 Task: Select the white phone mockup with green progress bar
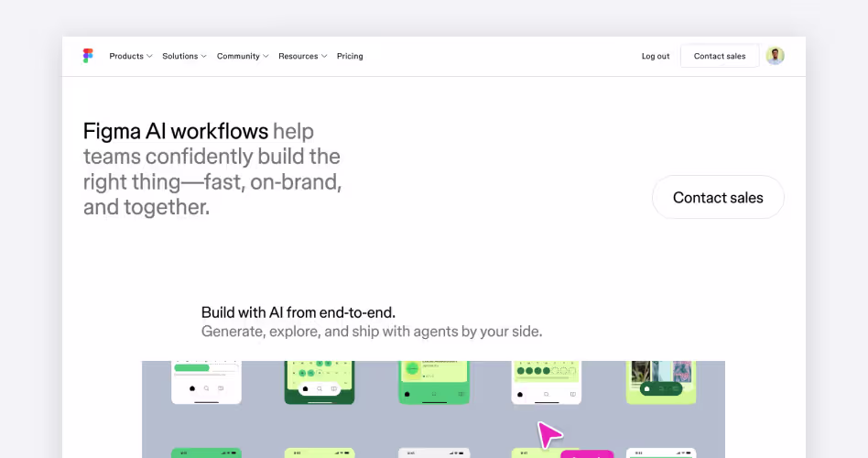(x=207, y=383)
